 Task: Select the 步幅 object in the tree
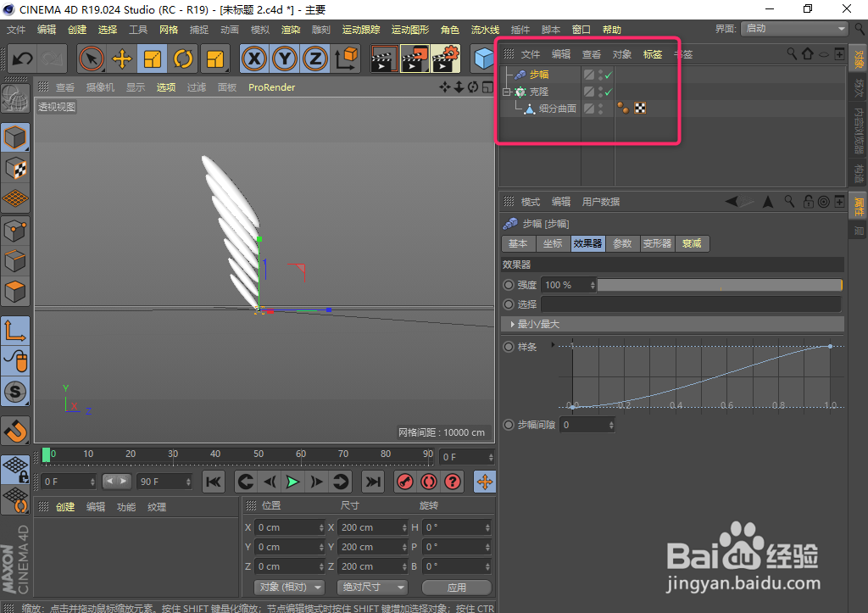click(x=538, y=75)
